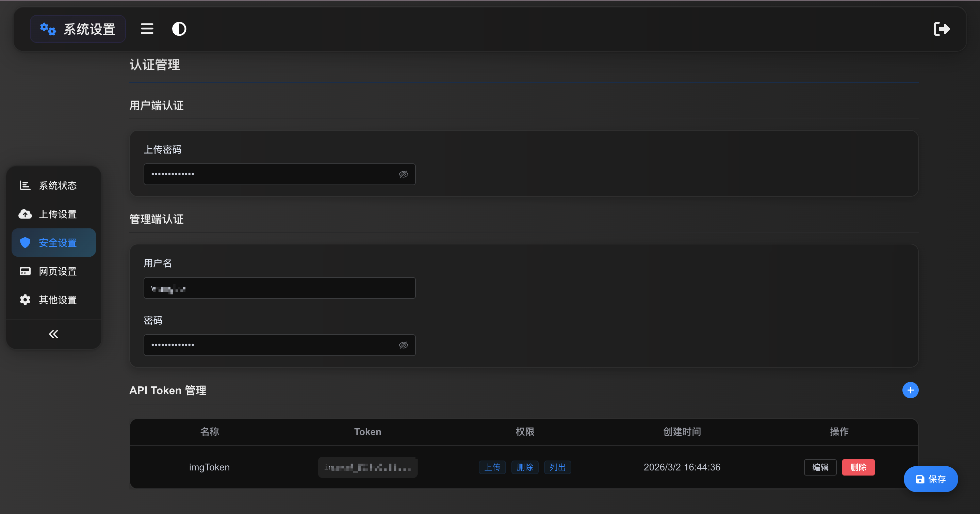980x514 pixels.
Task: Click the 保存 save button
Action: click(931, 479)
